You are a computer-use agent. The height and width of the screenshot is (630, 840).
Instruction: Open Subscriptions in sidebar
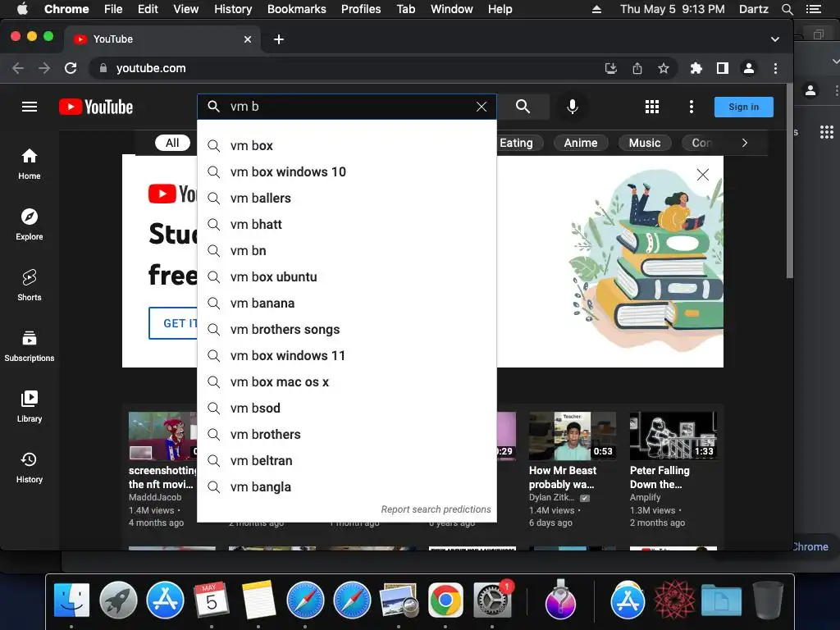click(x=30, y=346)
